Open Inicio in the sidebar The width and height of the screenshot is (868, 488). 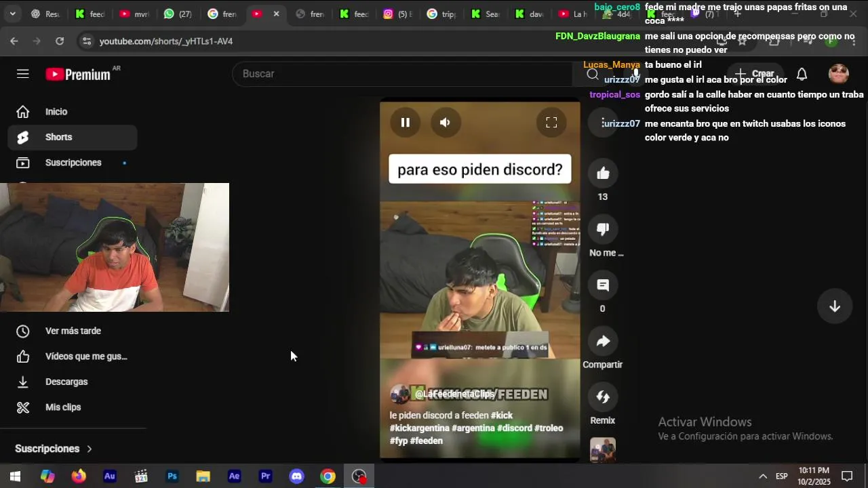pyautogui.click(x=73, y=112)
